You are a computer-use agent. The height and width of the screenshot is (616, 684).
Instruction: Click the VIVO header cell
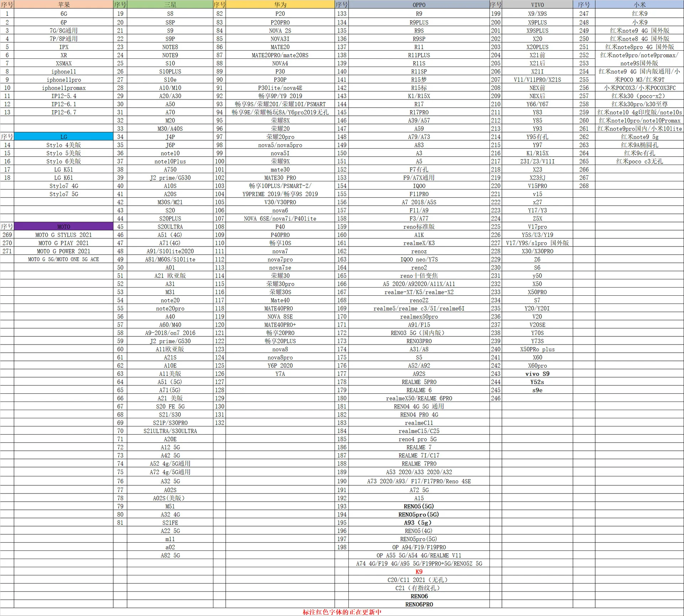537,5
